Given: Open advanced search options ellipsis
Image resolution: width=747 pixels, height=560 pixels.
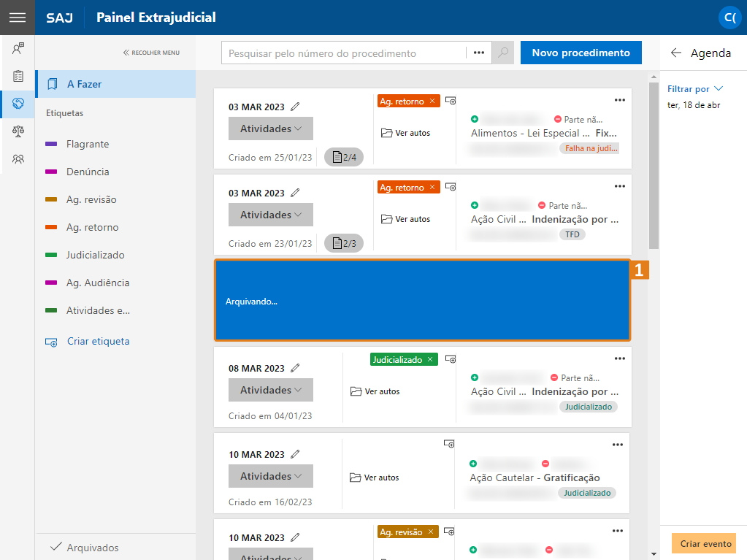Looking at the screenshot, I should click(479, 53).
